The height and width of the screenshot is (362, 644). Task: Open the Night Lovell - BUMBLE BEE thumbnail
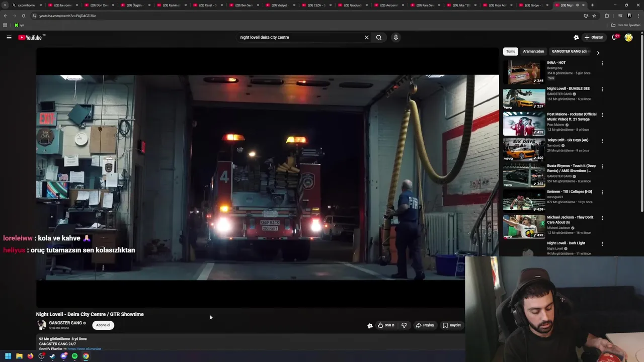[524, 98]
